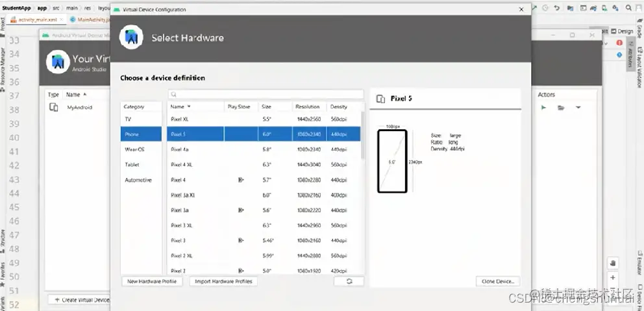Screen dimensions: 644x311
Task: Click app breadcrumb in navigation bar
Action: click(x=42, y=8)
